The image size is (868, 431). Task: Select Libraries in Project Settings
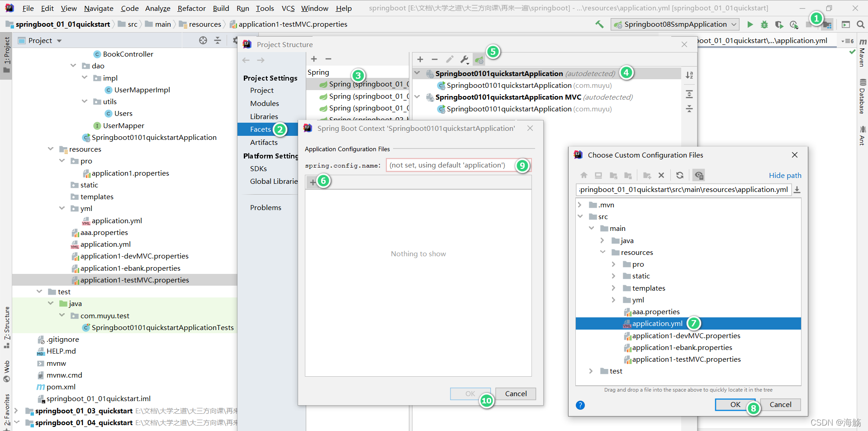(264, 116)
